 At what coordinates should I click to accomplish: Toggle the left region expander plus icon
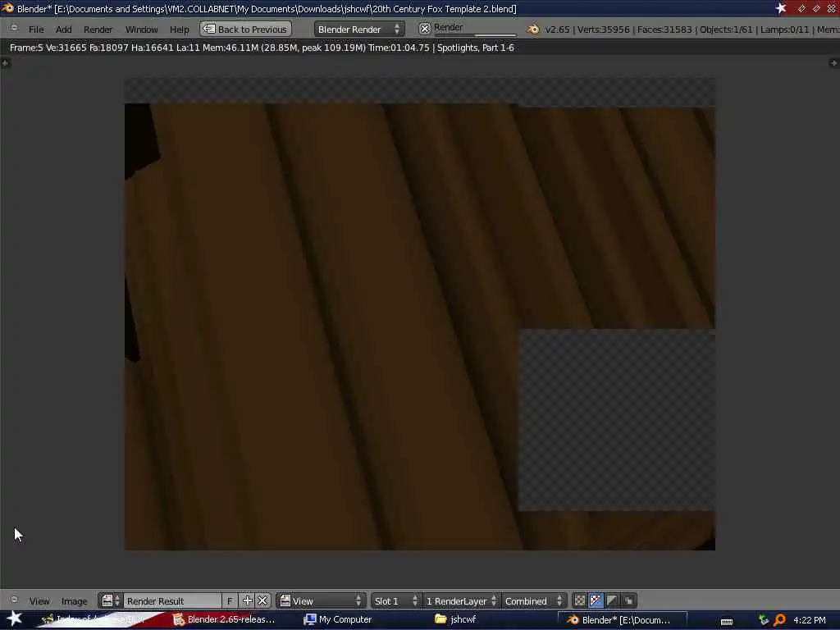pos(6,63)
